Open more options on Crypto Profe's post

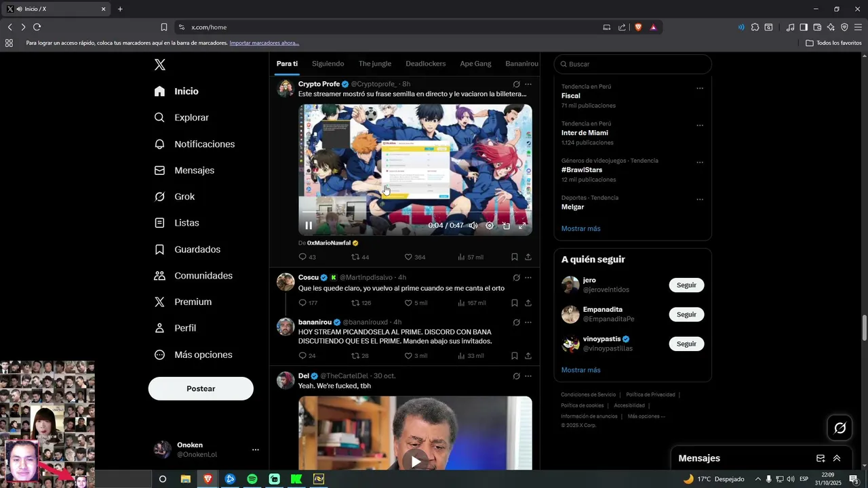click(x=528, y=84)
